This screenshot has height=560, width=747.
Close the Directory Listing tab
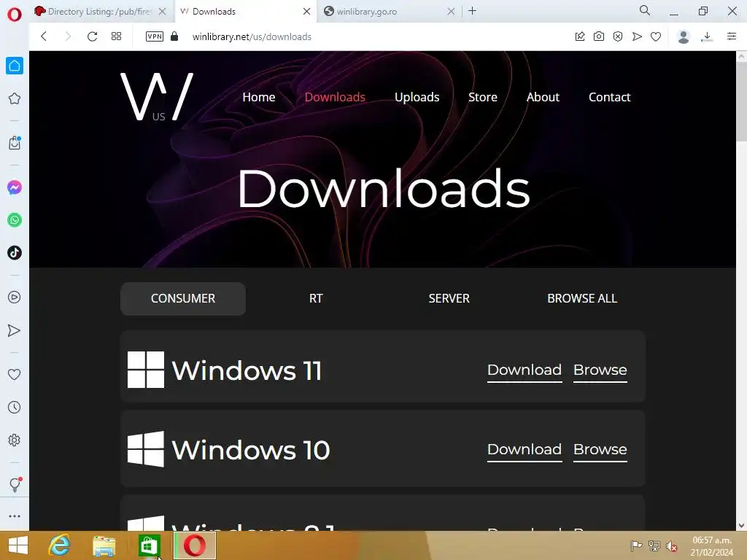point(163,12)
